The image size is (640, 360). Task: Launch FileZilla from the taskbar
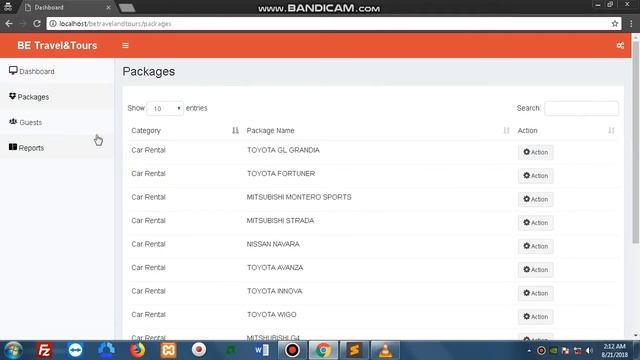(x=44, y=350)
